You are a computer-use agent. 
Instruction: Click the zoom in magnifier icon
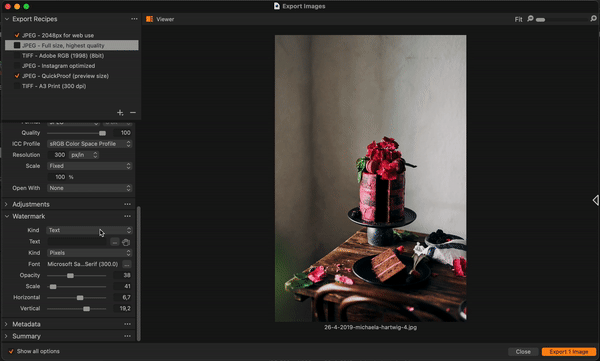point(593,18)
